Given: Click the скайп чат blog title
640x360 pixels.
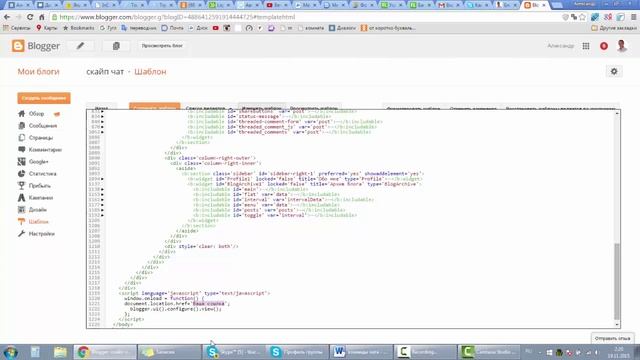Looking at the screenshot, I should pyautogui.click(x=105, y=71).
